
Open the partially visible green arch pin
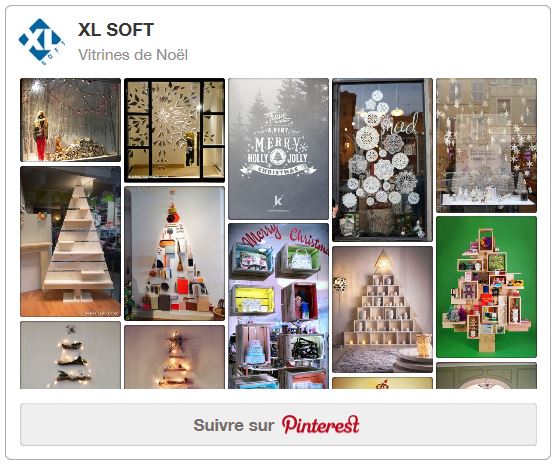[486, 375]
